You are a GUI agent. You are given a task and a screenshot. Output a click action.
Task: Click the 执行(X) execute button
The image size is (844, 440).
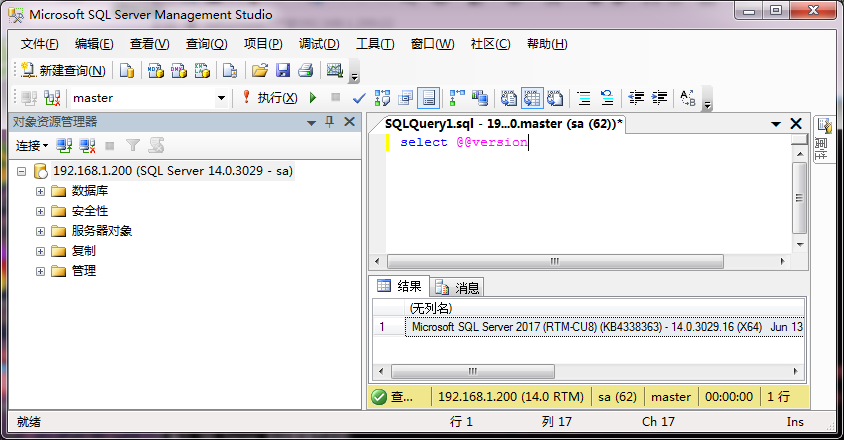(x=270, y=97)
